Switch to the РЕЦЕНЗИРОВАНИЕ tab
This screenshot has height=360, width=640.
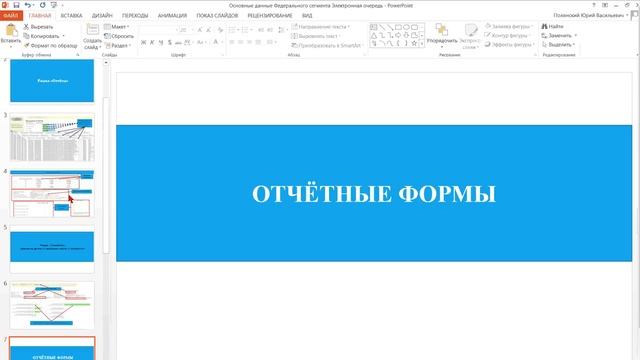tap(270, 16)
